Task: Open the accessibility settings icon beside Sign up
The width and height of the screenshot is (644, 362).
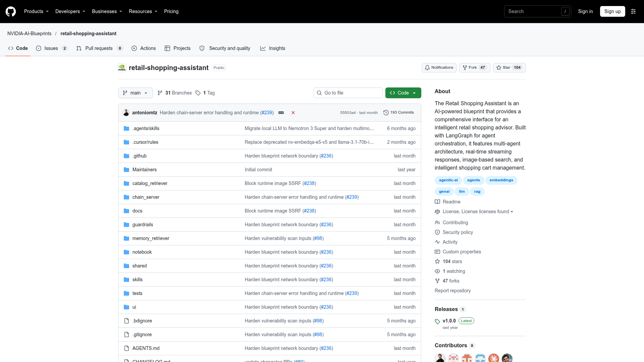Action: coord(633,11)
